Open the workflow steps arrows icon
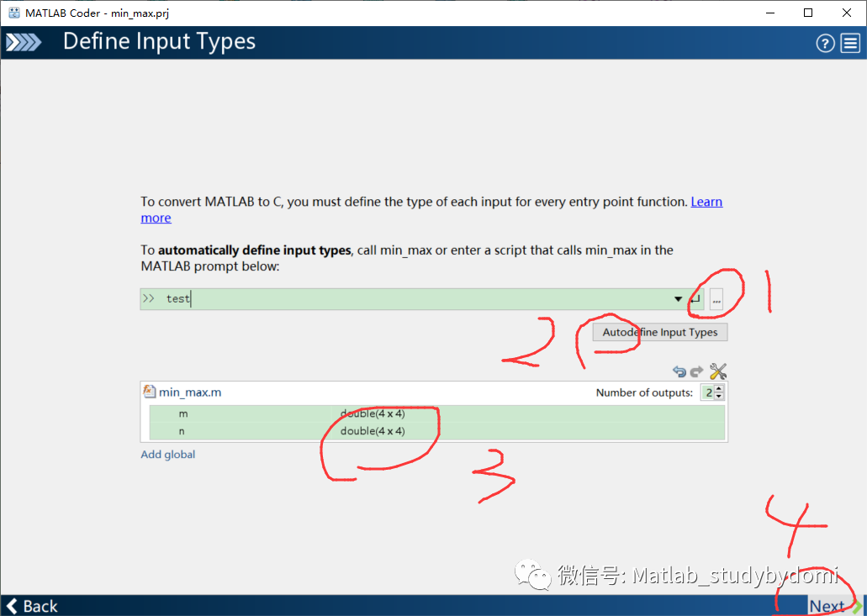 24,43
